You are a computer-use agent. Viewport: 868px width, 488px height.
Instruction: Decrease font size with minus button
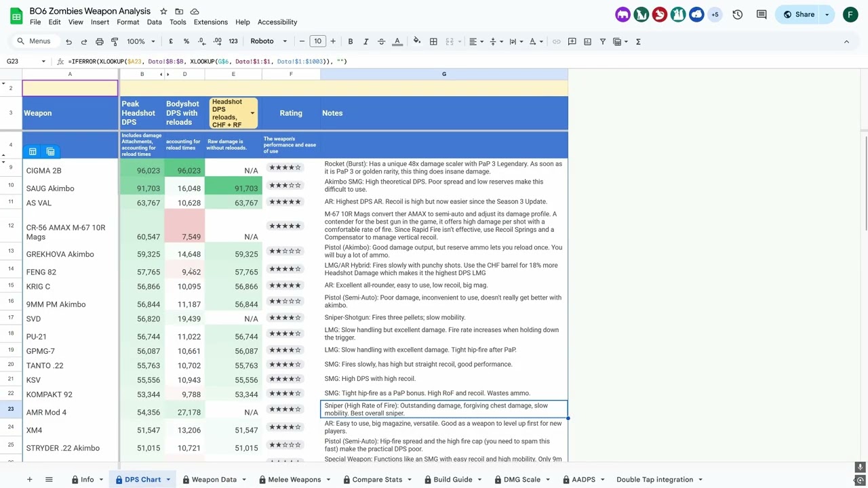point(302,41)
